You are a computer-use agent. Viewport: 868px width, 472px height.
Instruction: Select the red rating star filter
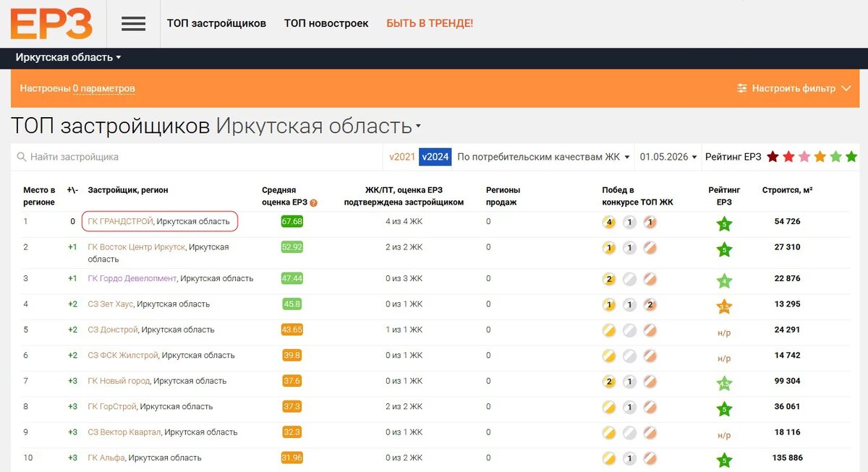[788, 157]
